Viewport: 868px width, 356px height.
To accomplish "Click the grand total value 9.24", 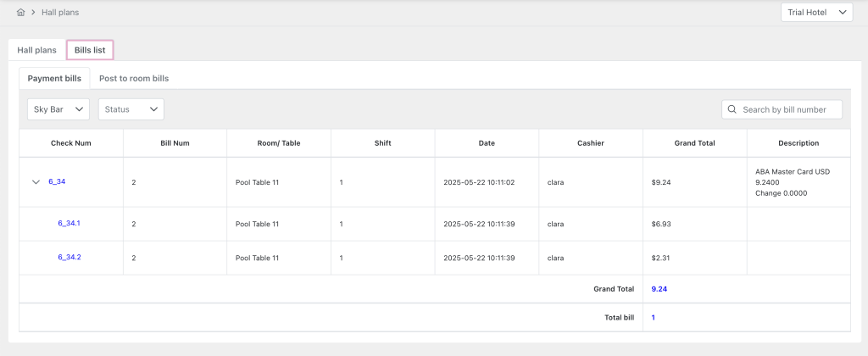I will tap(659, 289).
